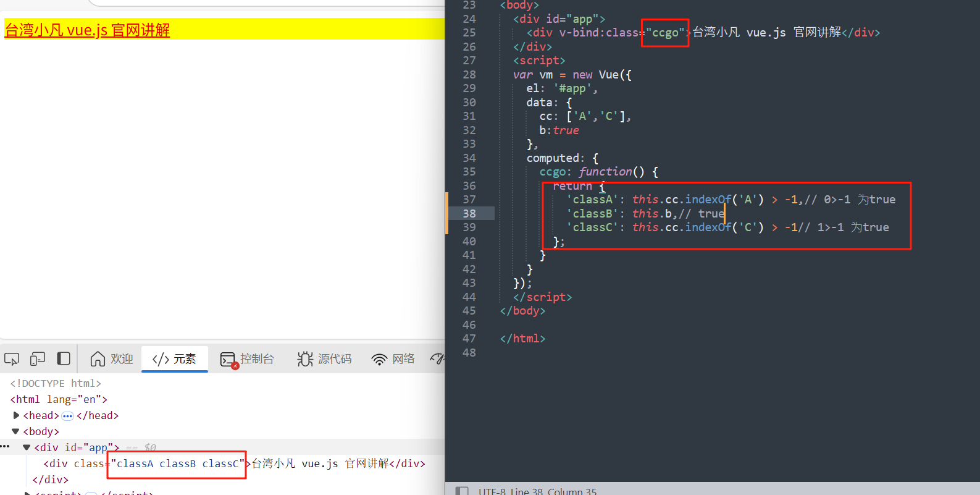Toggle the DevTools sidebar dock icon
Screen dimensions: 980x495
pos(63,358)
